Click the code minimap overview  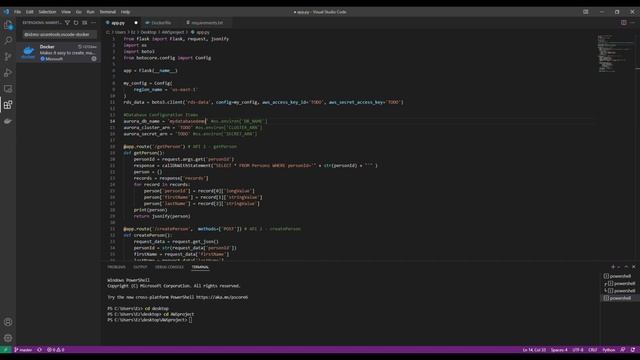[x=615, y=53]
